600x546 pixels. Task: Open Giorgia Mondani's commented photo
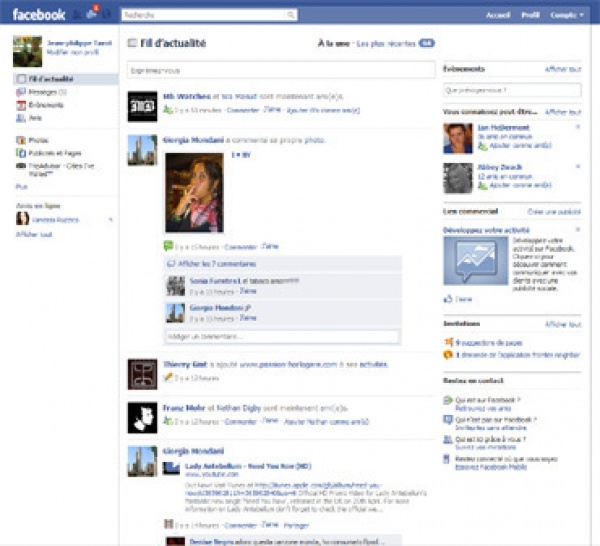tap(194, 192)
